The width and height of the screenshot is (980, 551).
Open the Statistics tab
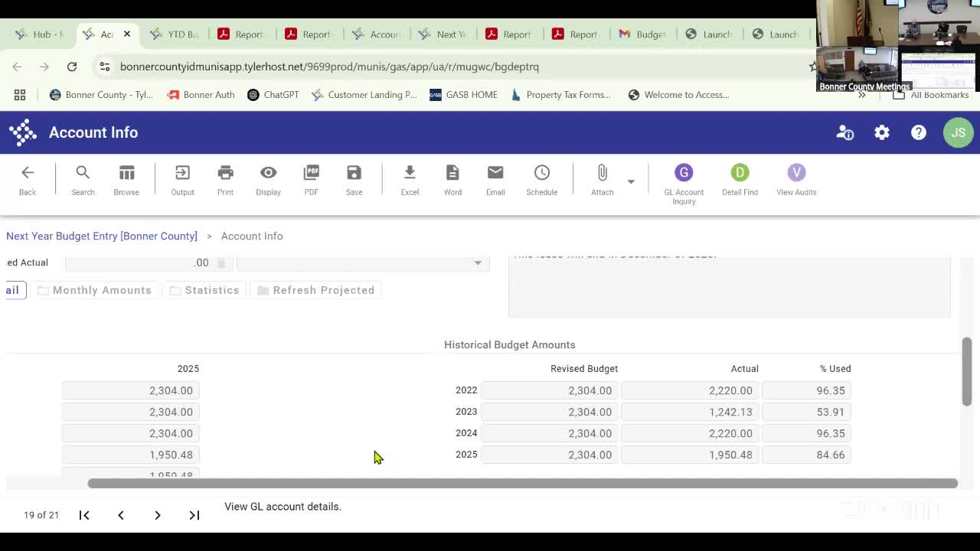point(204,290)
